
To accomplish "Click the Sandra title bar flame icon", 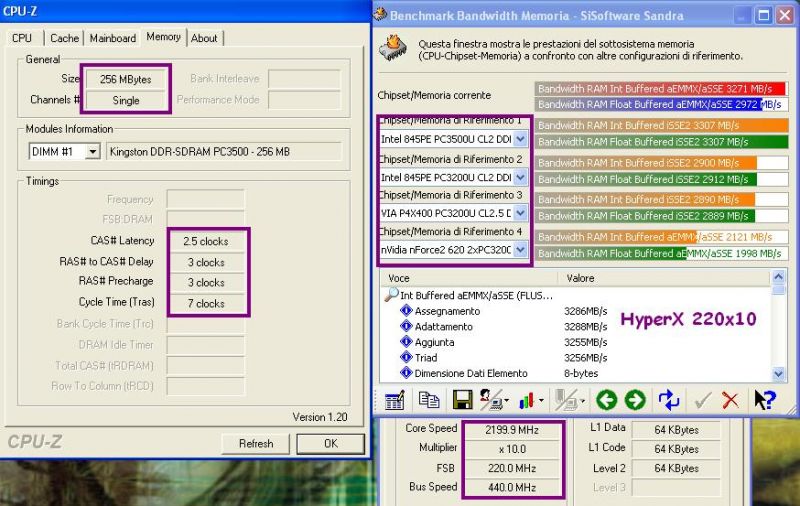I will pos(380,14).
